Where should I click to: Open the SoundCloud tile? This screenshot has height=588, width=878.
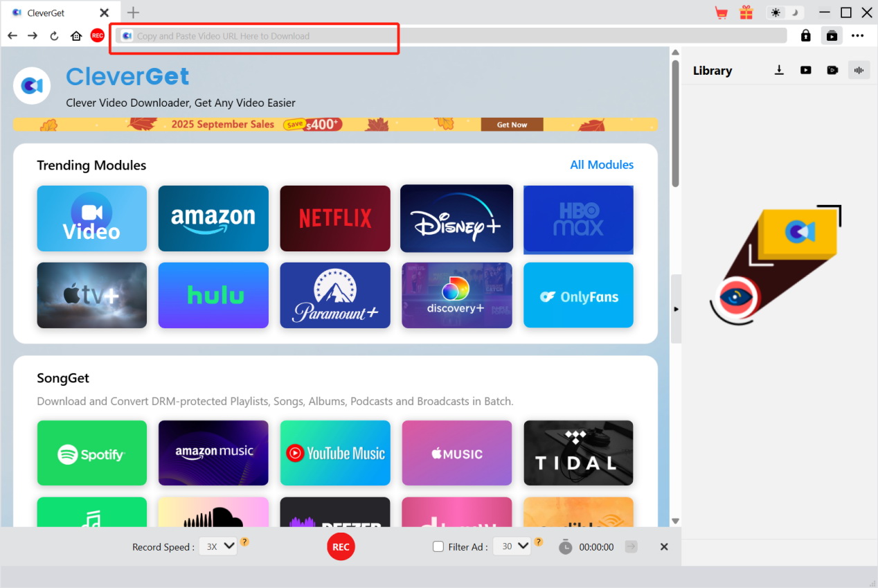pyautogui.click(x=213, y=512)
